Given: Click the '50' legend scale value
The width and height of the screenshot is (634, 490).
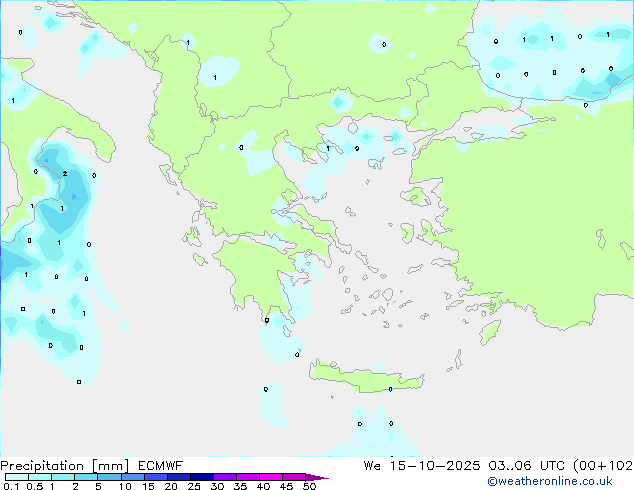Looking at the screenshot, I should [x=309, y=486].
